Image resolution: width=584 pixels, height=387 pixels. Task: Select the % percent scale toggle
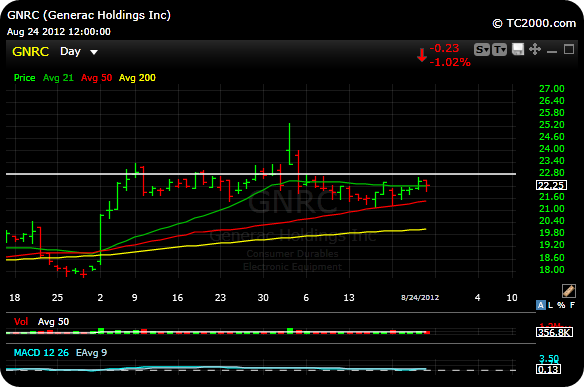(561, 305)
